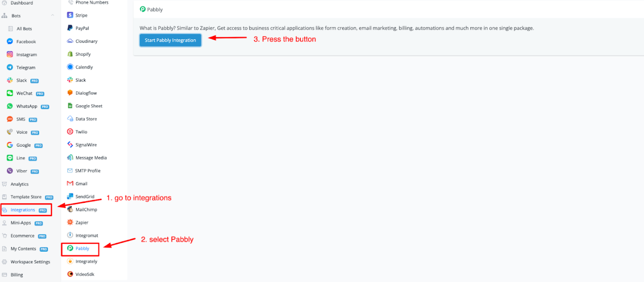Image resolution: width=644 pixels, height=282 pixels.
Task: Select the Dialogflow icon
Action: pyautogui.click(x=70, y=93)
